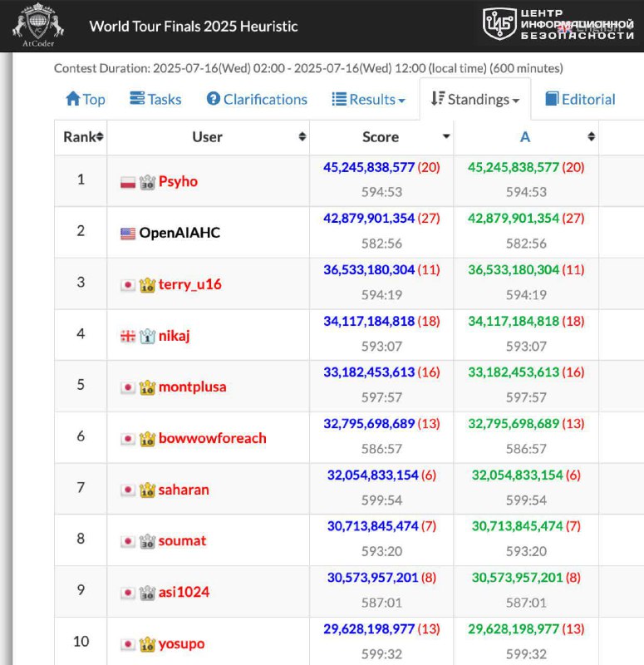Sort by Score column arrow

click(446, 136)
